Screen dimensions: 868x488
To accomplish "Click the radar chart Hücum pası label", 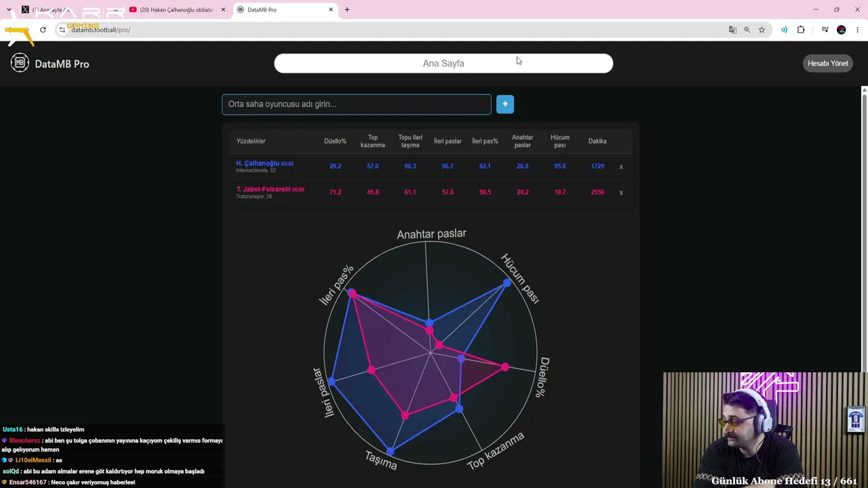I will pos(520,278).
